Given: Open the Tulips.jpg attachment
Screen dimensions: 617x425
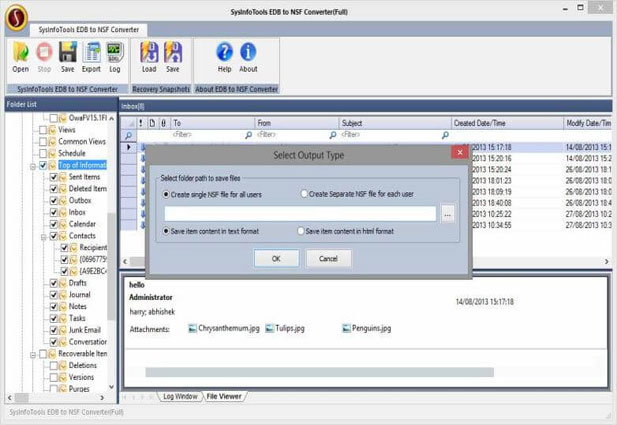Looking at the screenshot, I should click(285, 328).
